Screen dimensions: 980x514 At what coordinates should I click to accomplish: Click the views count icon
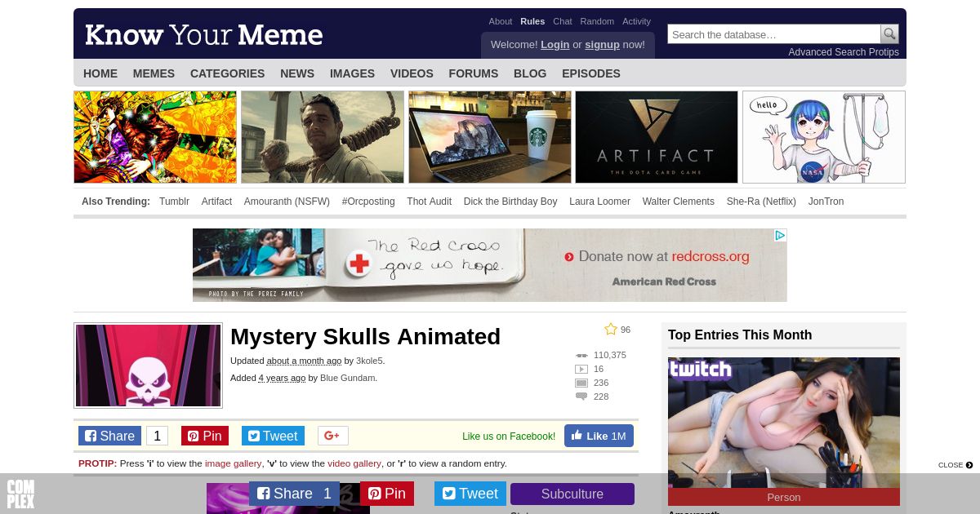tap(581, 355)
